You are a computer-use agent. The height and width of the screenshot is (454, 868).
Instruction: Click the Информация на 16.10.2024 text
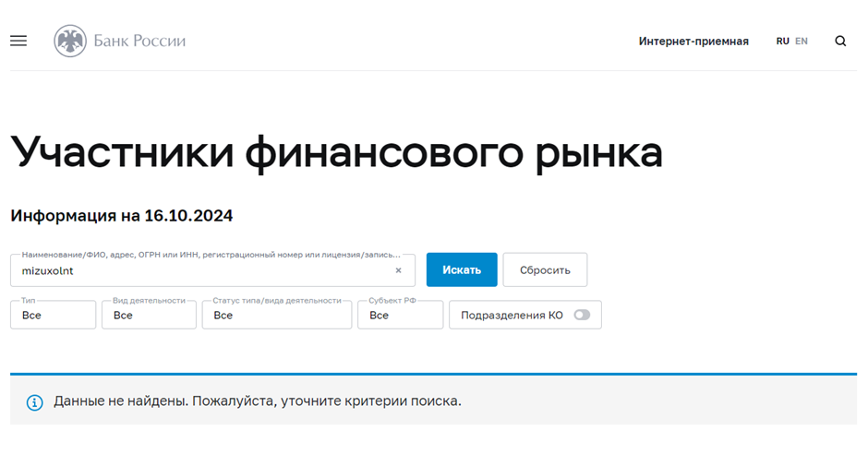122,216
